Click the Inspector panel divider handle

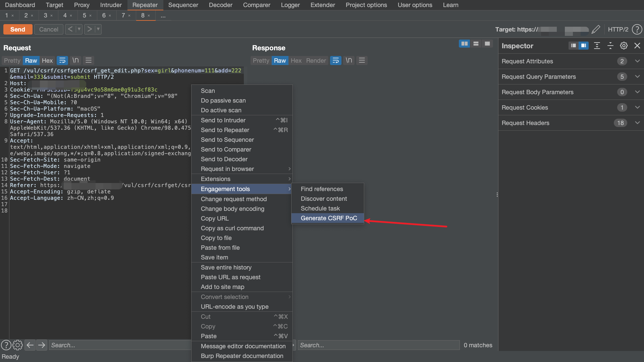click(x=497, y=194)
